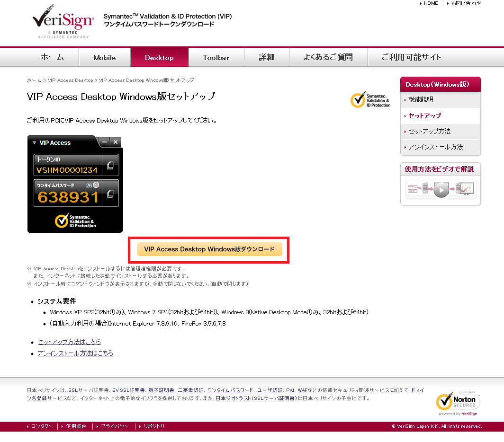Open the ワンタイムパスワード footer link
Image resolution: width=504 pixels, height=442 pixels.
tap(230, 390)
